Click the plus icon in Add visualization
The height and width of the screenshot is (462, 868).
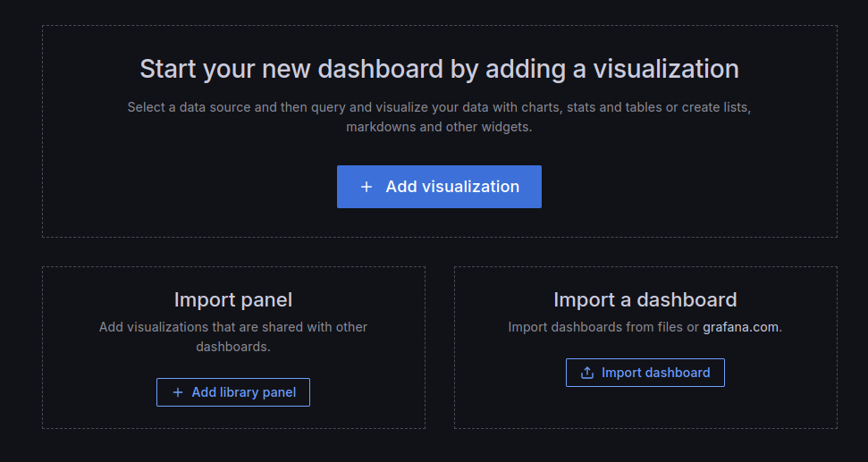point(367,187)
